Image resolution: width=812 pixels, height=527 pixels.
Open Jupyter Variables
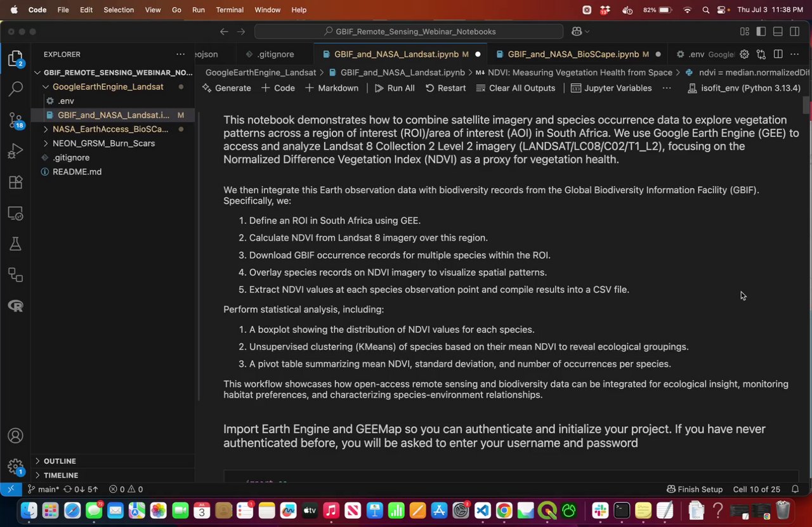point(612,88)
